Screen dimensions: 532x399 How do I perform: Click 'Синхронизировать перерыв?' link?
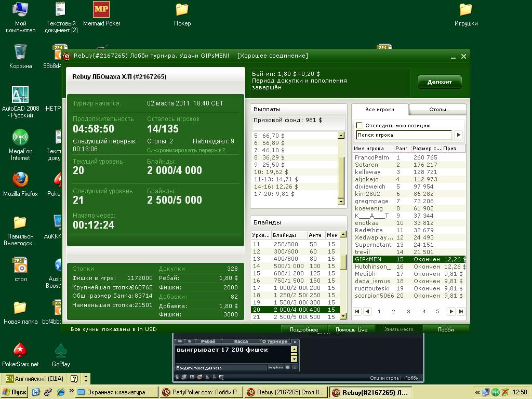pos(185,150)
